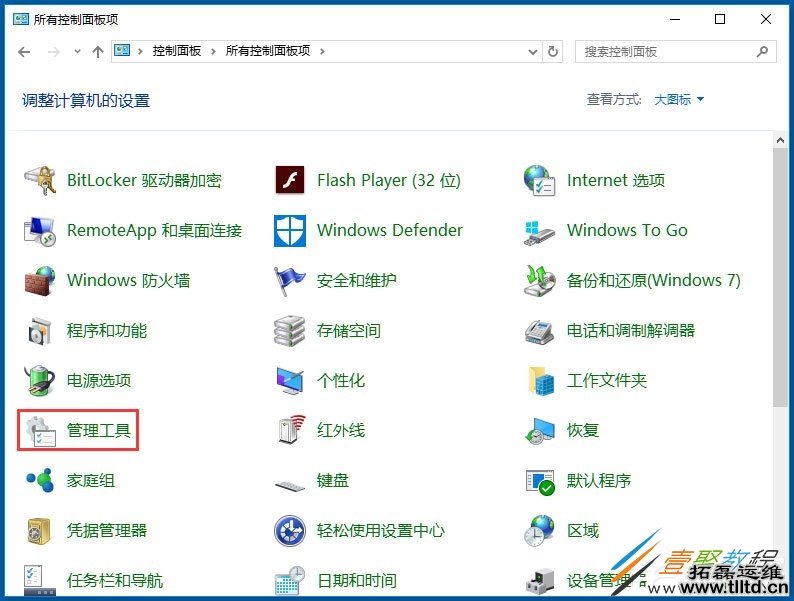The image size is (794, 601).
Task: Open the Windows 防火墙 brick wall icon
Action: click(39, 281)
